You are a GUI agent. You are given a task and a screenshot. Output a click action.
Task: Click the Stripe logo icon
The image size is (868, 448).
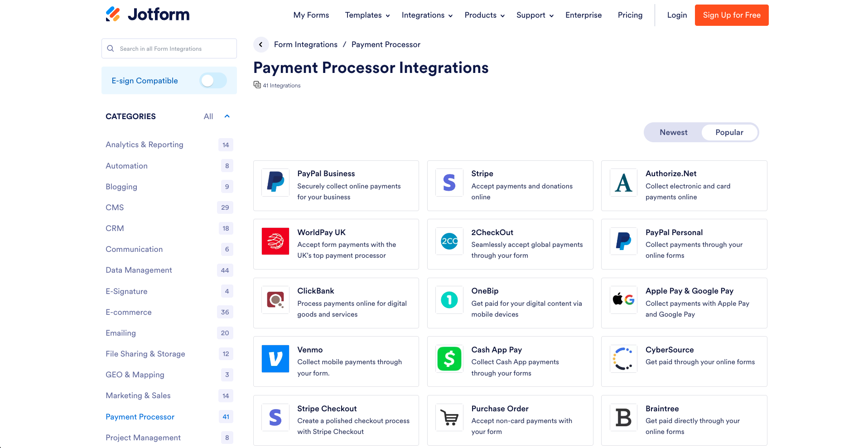click(x=449, y=183)
